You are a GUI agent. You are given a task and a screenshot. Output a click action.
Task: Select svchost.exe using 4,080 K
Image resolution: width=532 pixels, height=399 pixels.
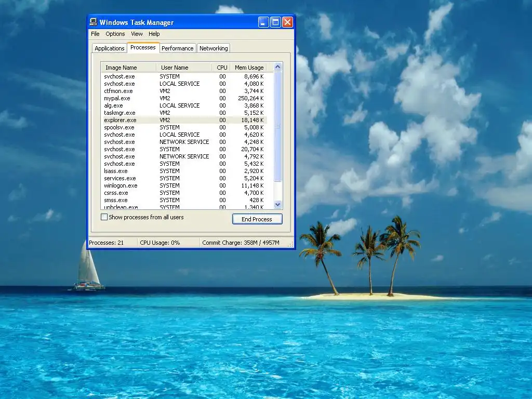[184, 84]
